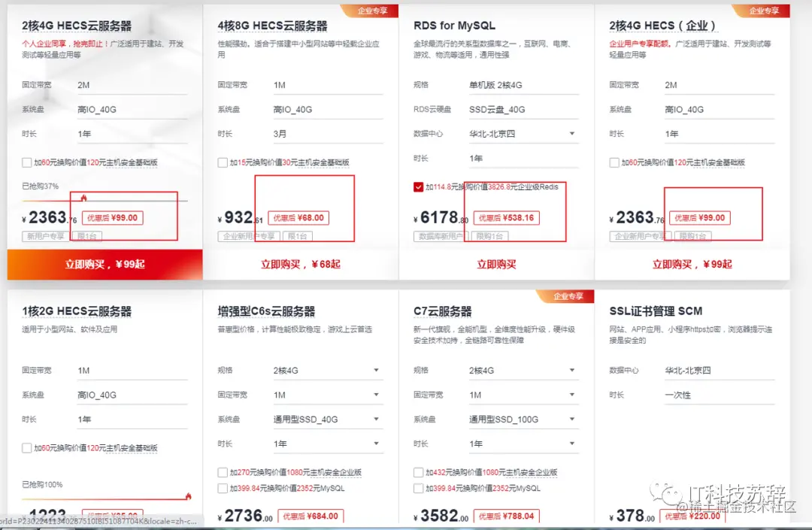The width and height of the screenshot is (812, 530).
Task: Check the 加60元换购 box on the 2核4G HECS云服务器 card
Action: [x=27, y=162]
